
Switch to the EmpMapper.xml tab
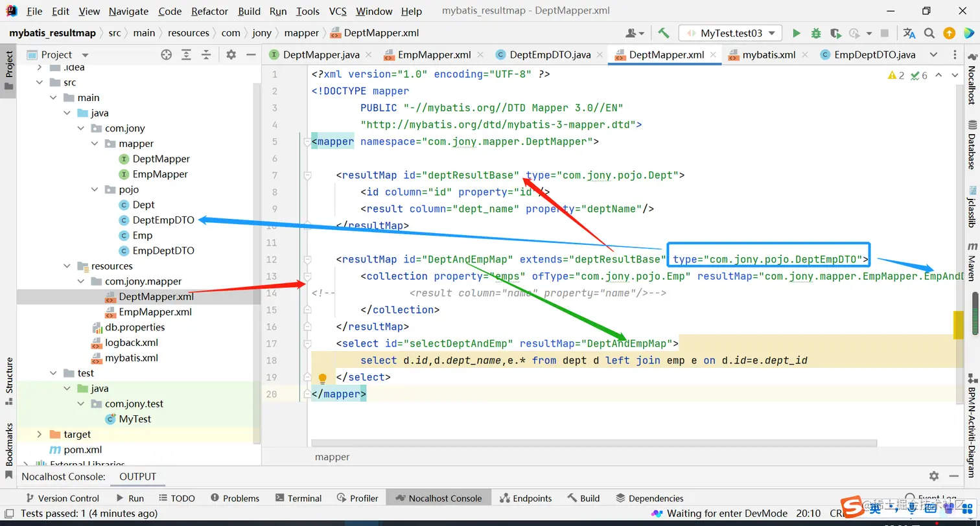434,55
